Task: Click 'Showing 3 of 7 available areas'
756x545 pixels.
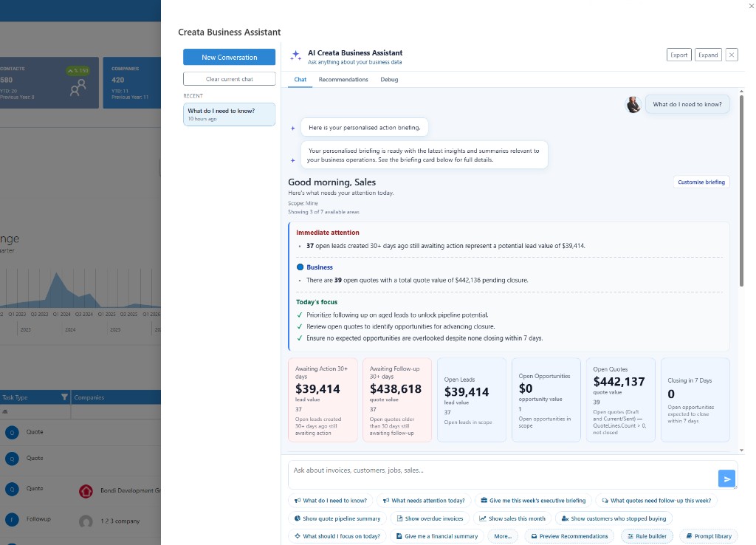Action: click(323, 212)
